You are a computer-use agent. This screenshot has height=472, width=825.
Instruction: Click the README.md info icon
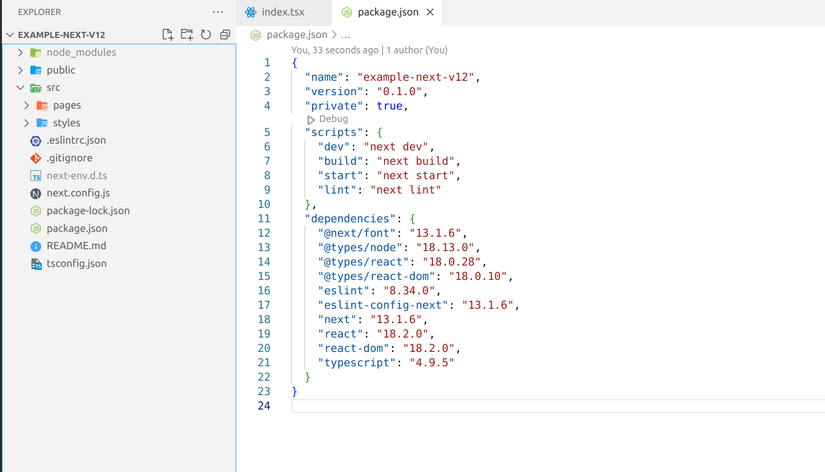(x=36, y=246)
